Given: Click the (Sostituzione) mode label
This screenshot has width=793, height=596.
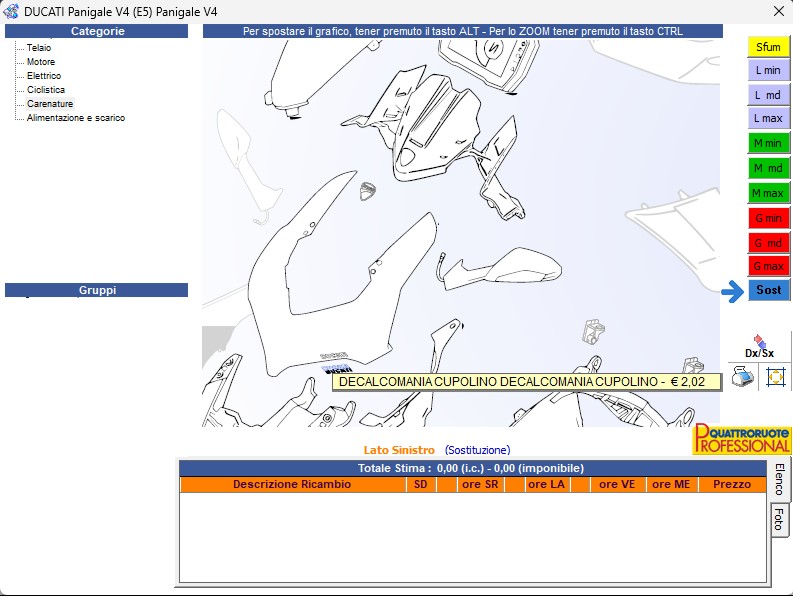Looking at the screenshot, I should [x=477, y=450].
